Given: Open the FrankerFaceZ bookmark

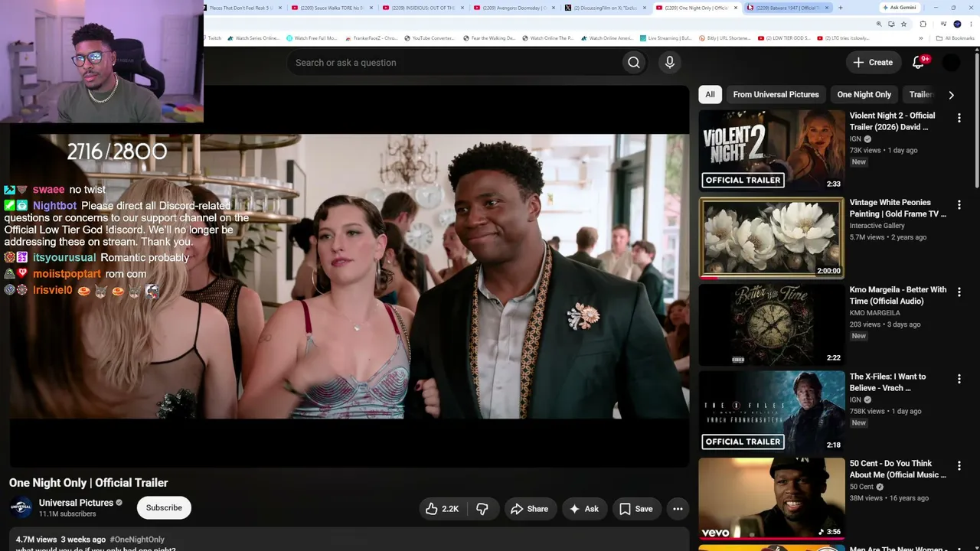Looking at the screenshot, I should [x=371, y=38].
